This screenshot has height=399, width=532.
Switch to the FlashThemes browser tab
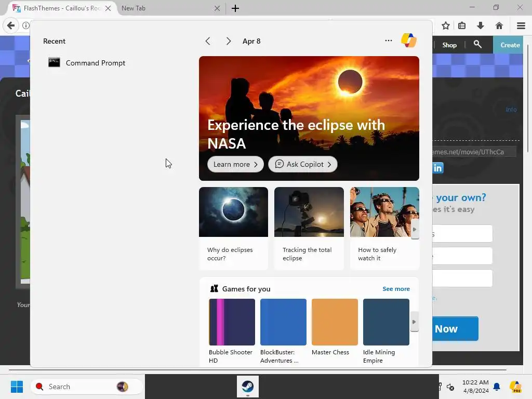point(61,8)
